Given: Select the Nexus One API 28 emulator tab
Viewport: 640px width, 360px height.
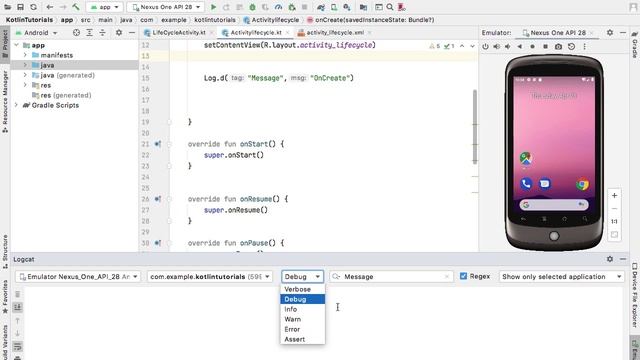Looking at the screenshot, I should [x=558, y=32].
